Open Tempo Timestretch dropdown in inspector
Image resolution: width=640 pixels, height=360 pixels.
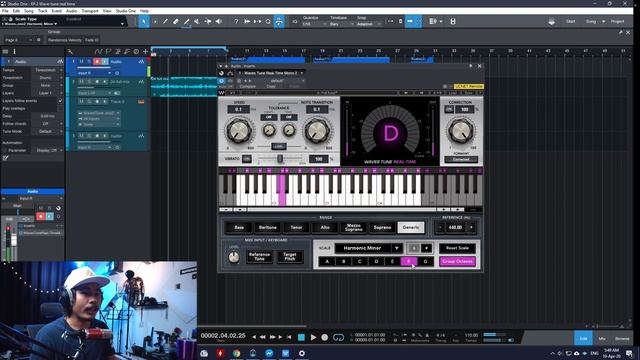pos(48,70)
